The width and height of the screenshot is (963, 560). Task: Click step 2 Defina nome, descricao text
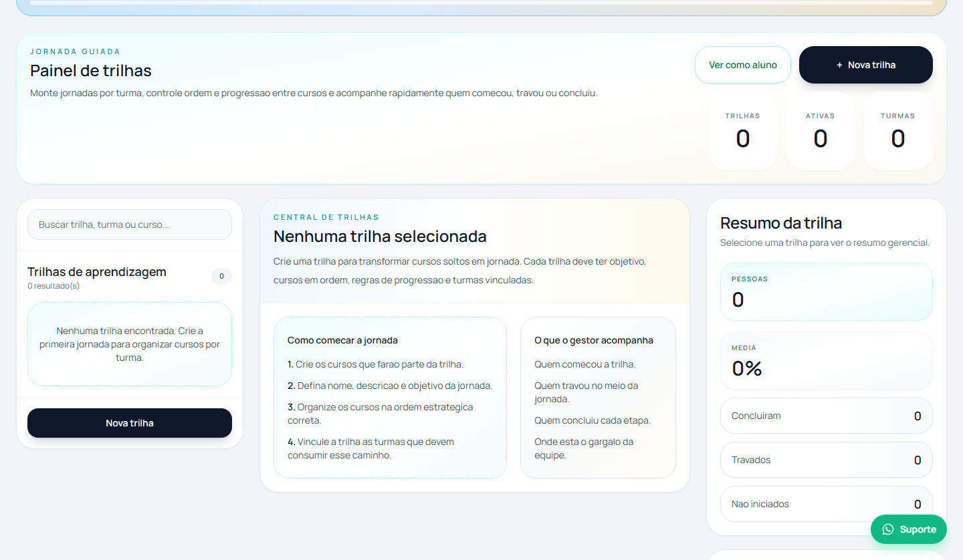pyautogui.click(x=390, y=386)
